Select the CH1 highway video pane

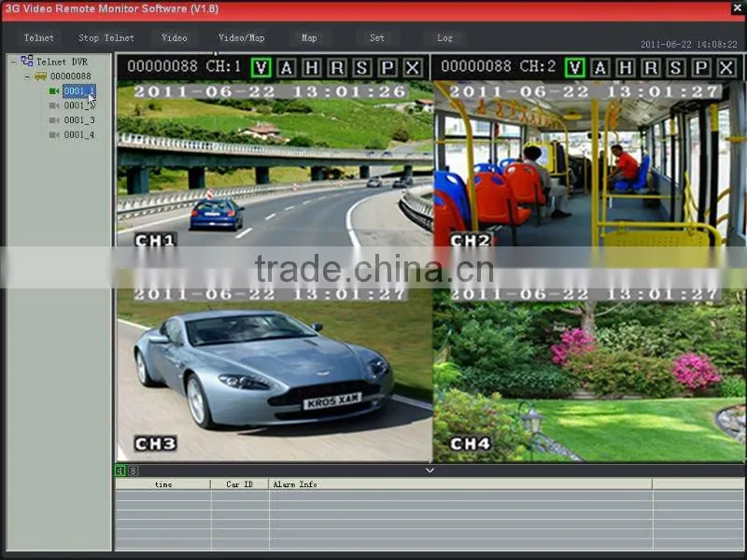pyautogui.click(x=275, y=163)
